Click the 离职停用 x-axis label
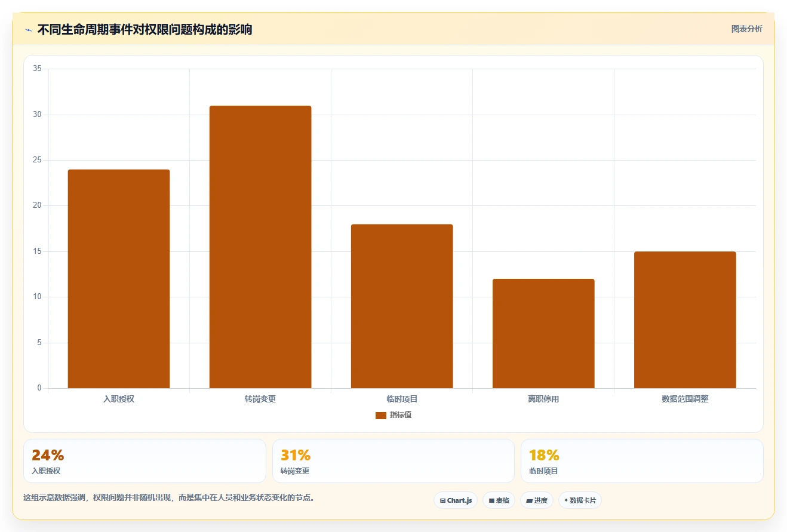 click(543, 399)
